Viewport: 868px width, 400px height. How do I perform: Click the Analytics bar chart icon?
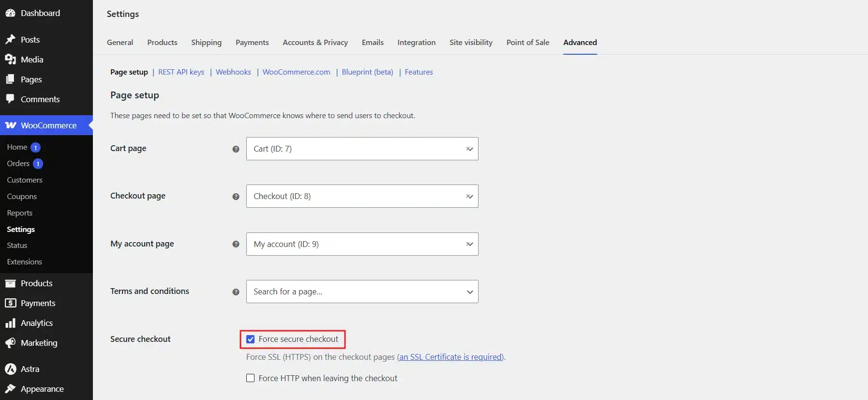[x=10, y=323]
